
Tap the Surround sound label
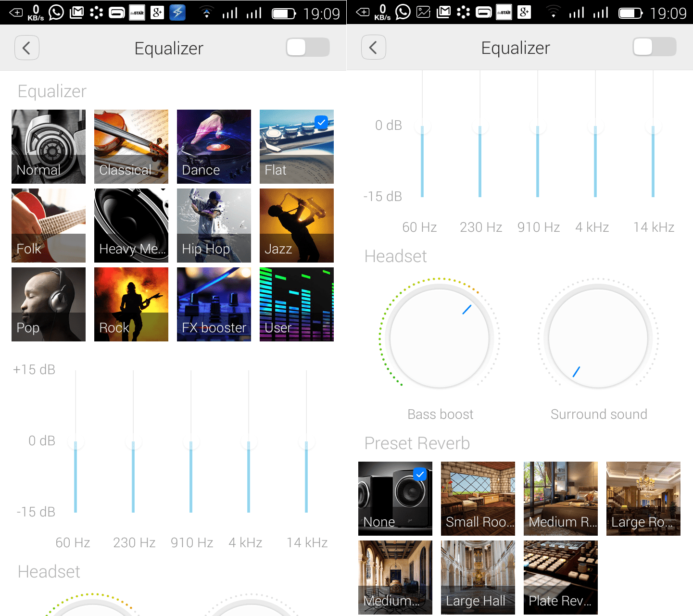pos(599,414)
